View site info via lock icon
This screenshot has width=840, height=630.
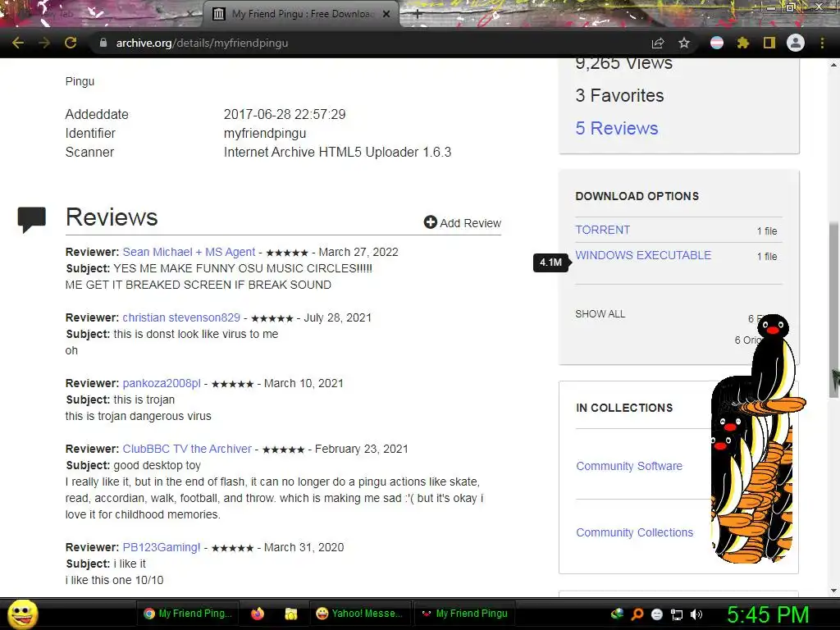[103, 43]
